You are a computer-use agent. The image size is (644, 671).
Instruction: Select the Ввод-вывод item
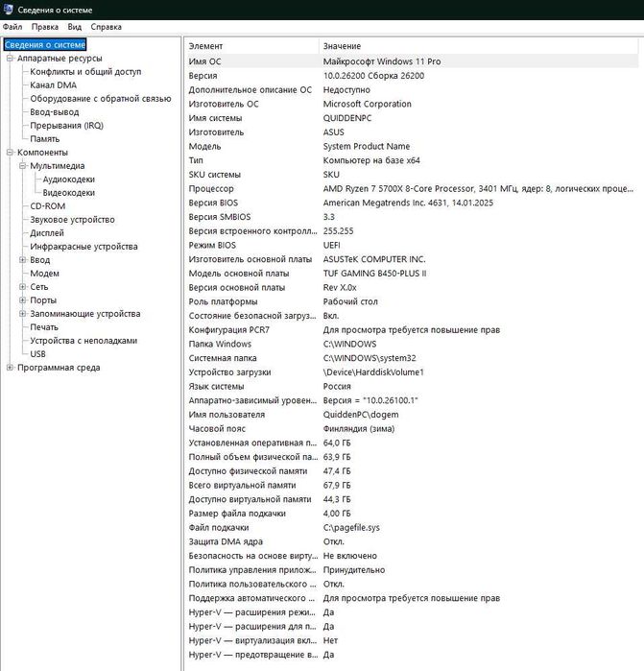[x=55, y=112]
